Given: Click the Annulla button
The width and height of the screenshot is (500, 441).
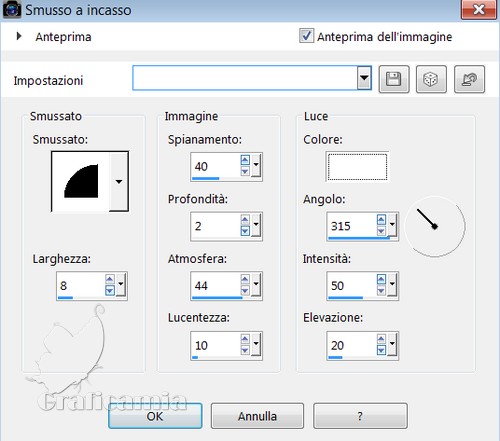Looking at the screenshot, I should pyautogui.click(x=257, y=416).
